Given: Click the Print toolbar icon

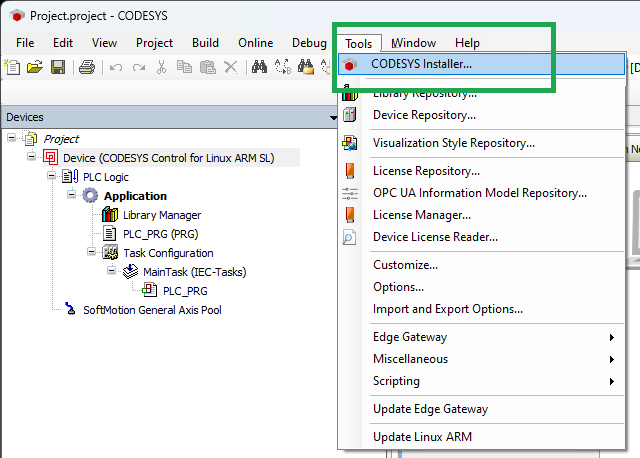Looking at the screenshot, I should tap(87, 67).
